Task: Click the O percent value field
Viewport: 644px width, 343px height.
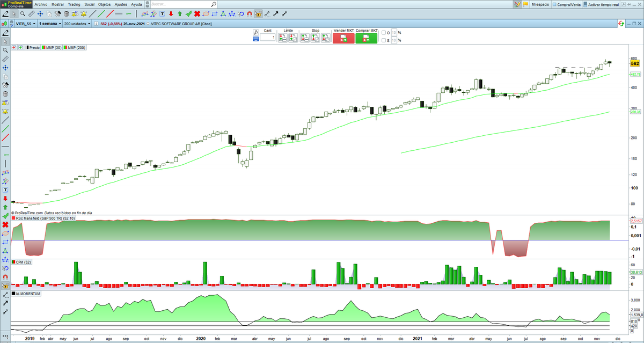Action: point(393,33)
